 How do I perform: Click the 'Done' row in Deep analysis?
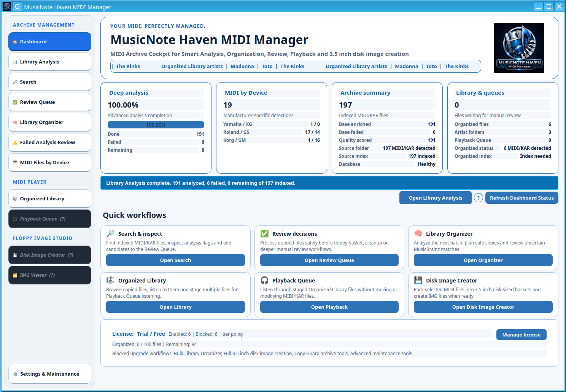click(x=156, y=134)
